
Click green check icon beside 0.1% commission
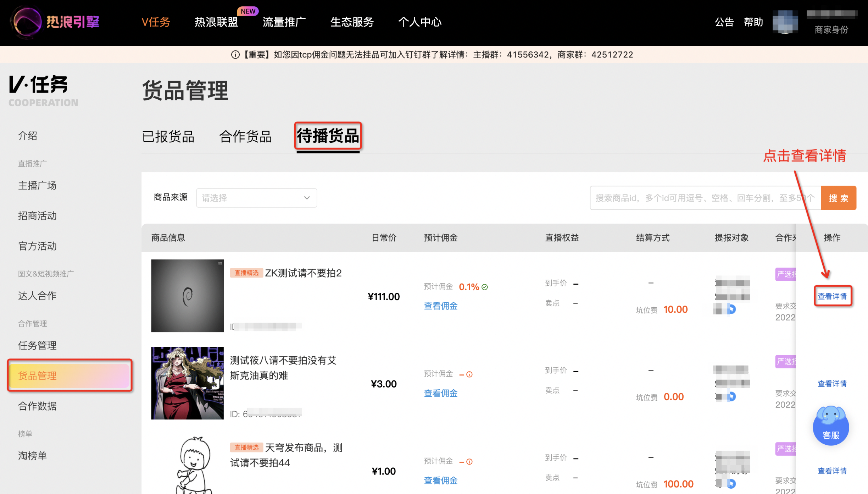click(485, 287)
